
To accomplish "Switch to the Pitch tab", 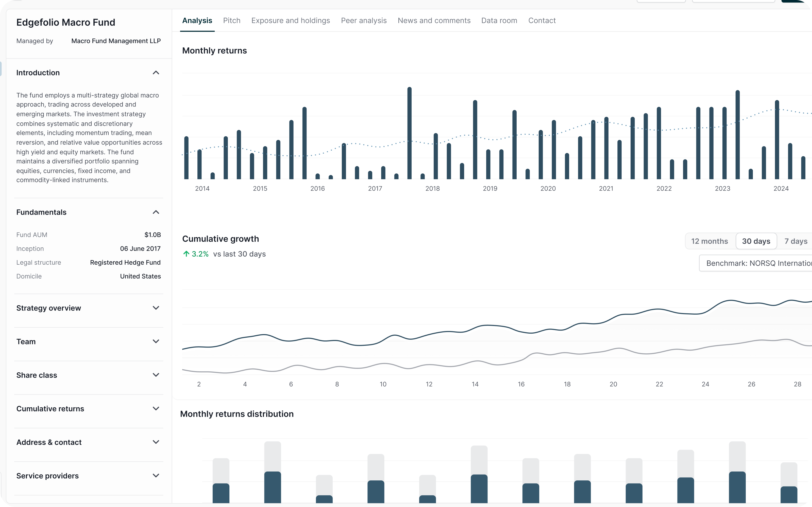I will 231,21.
